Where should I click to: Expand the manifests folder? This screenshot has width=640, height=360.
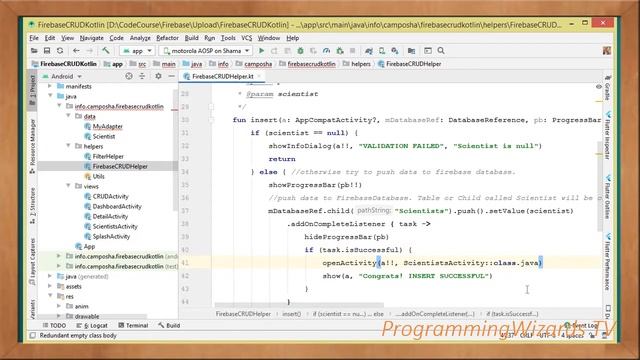(50, 86)
